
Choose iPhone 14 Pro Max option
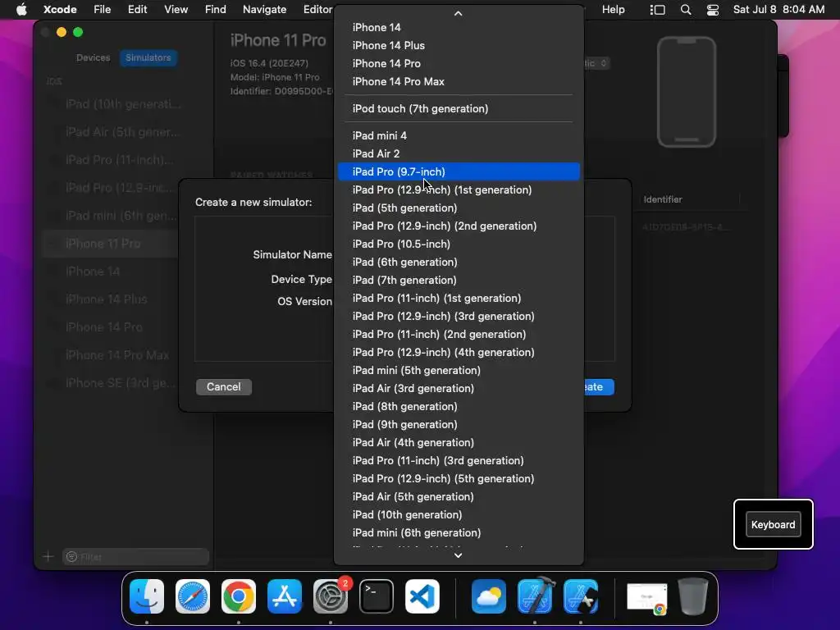[459, 81]
